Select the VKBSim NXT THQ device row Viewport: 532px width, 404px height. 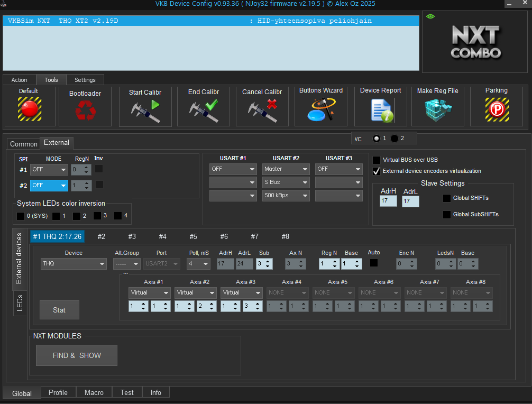coord(211,21)
